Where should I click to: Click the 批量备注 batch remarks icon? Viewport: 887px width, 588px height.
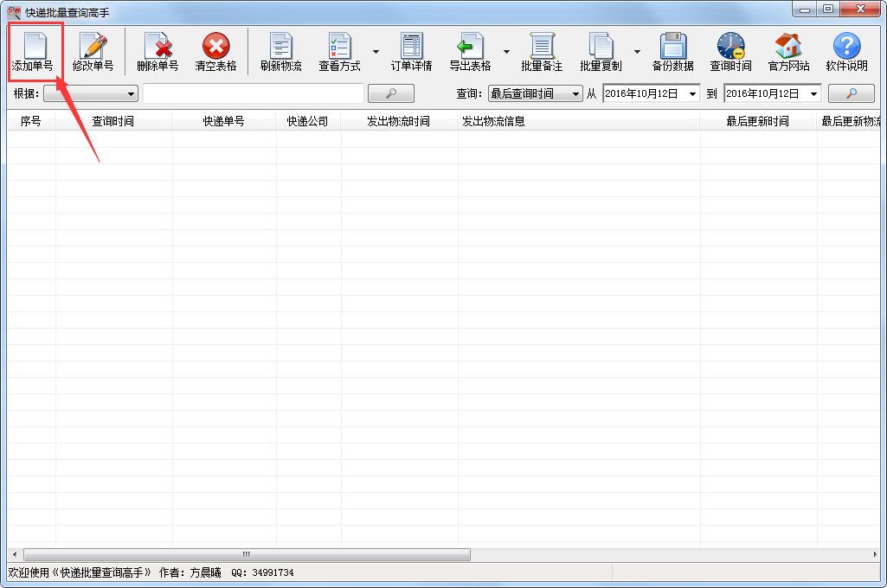coord(541,50)
